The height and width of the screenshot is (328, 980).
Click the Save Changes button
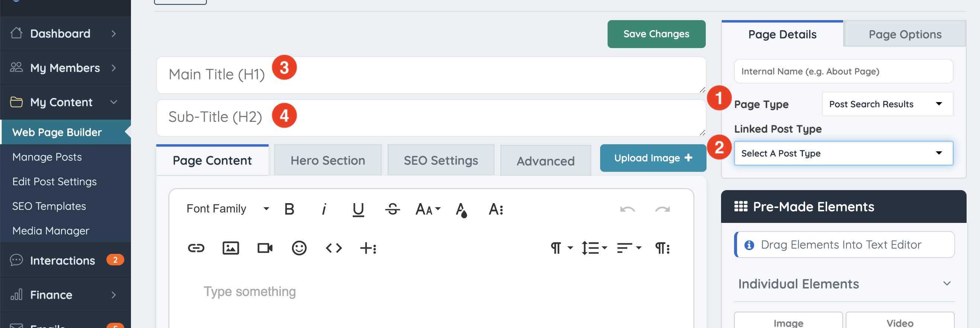pyautogui.click(x=656, y=34)
